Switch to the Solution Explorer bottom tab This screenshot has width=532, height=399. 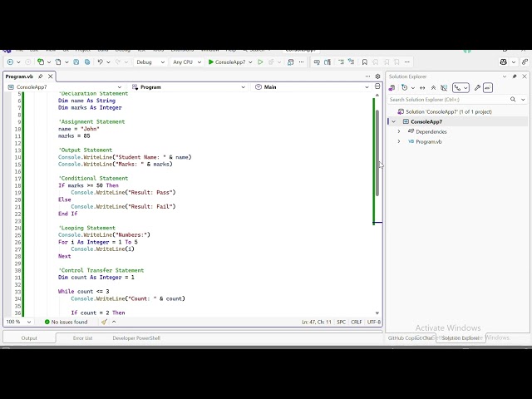click(461, 338)
